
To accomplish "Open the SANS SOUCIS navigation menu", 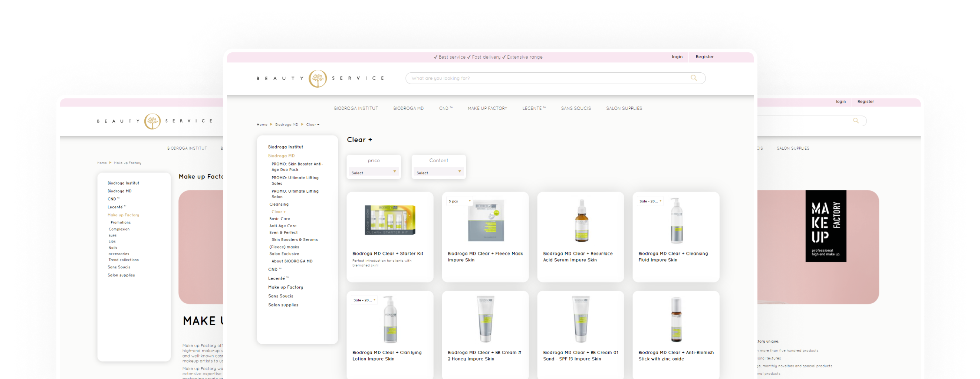I will 576,108.
